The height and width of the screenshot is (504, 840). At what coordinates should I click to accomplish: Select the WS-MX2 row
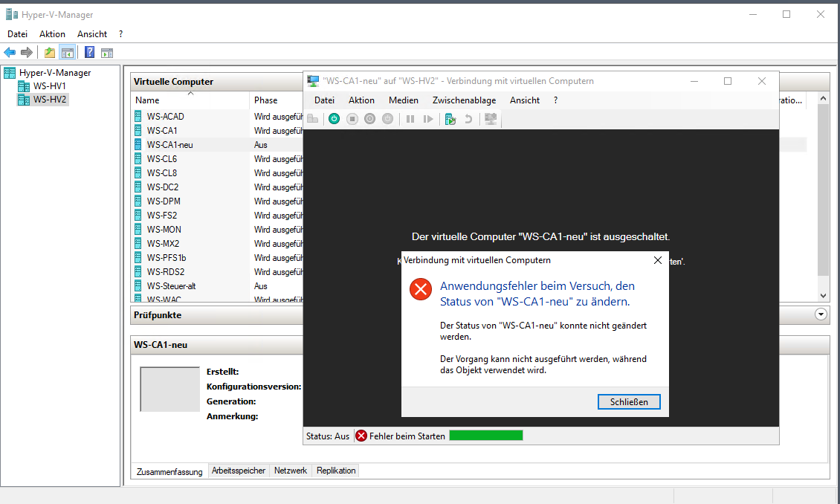(218, 244)
